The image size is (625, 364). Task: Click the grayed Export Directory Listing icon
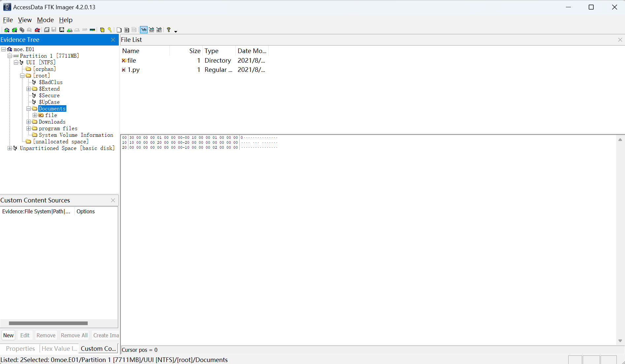[134, 30]
